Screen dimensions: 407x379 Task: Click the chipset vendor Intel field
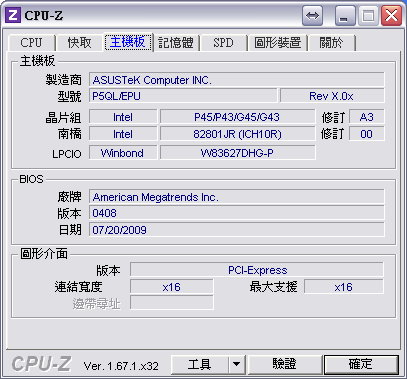coord(123,117)
